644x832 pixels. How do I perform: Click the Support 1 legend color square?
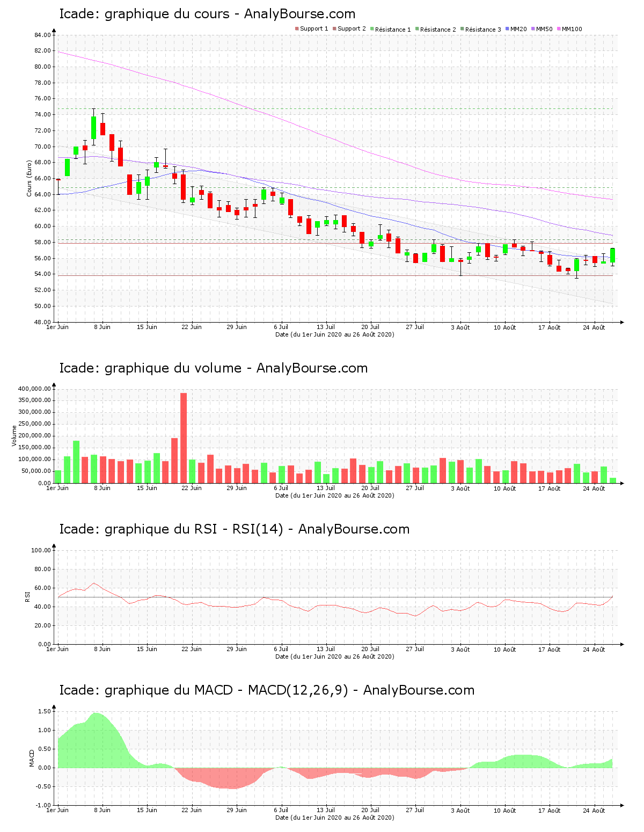pyautogui.click(x=297, y=29)
